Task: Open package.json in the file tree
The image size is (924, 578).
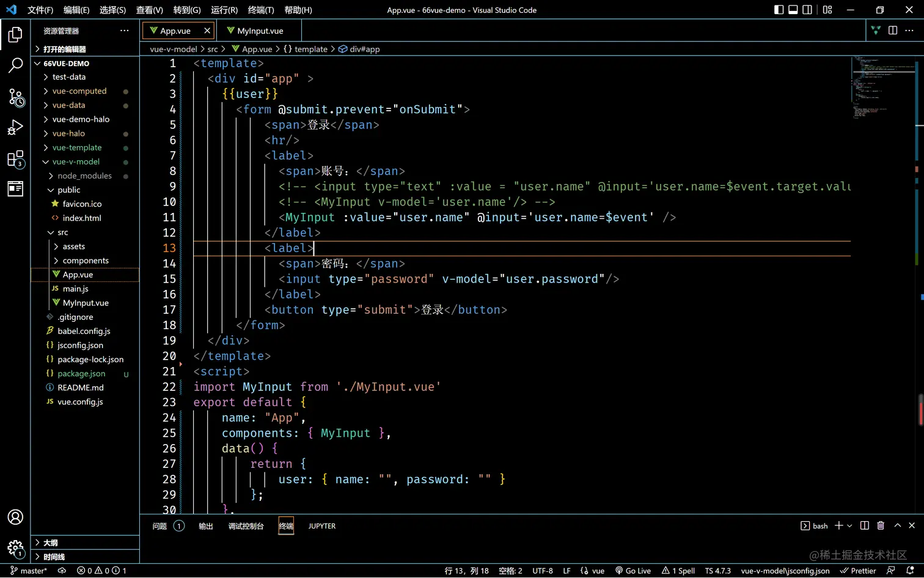Action: coord(85,373)
